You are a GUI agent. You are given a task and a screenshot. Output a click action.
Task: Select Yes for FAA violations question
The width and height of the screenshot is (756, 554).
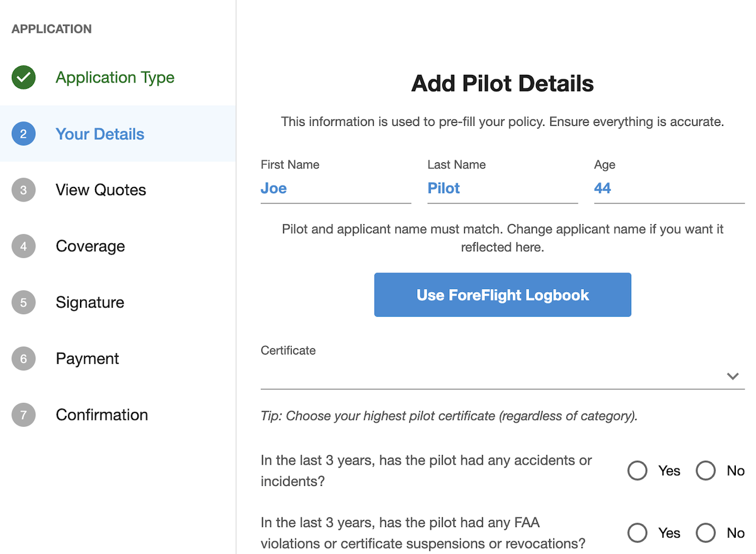point(638,533)
